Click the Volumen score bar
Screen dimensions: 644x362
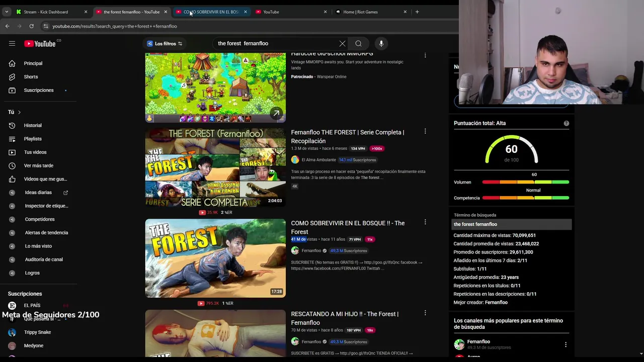coord(526,182)
